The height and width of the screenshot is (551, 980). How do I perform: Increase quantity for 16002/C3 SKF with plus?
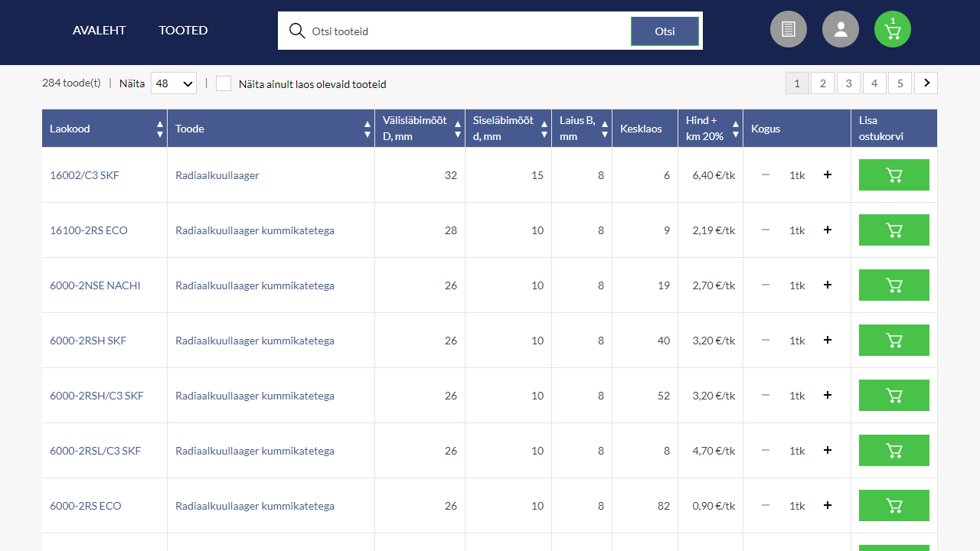click(827, 174)
